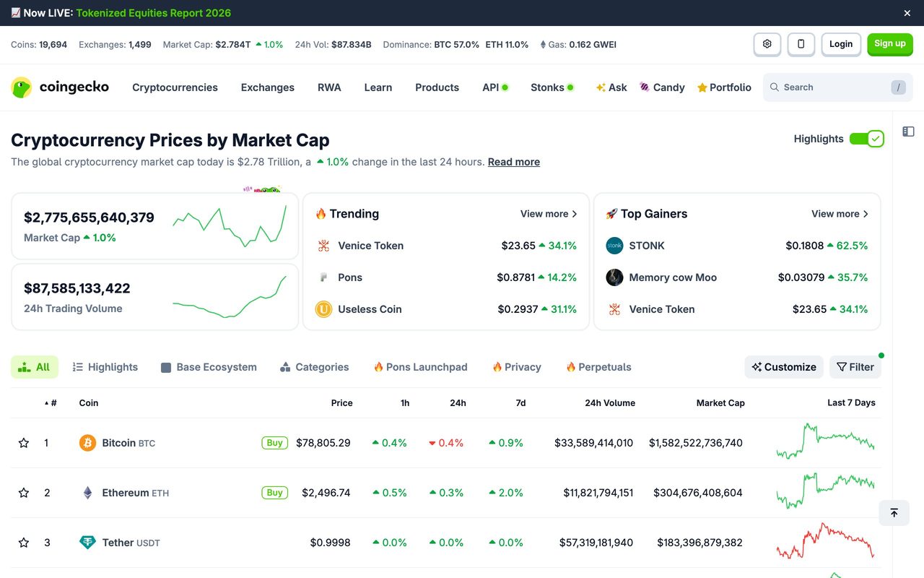Close the Now LIVE banner
924x578 pixels.
tap(907, 13)
